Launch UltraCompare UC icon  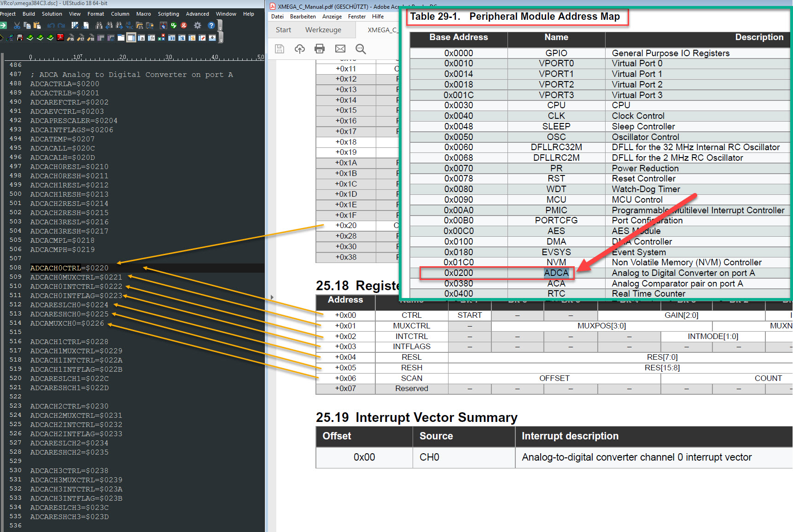coord(163,25)
